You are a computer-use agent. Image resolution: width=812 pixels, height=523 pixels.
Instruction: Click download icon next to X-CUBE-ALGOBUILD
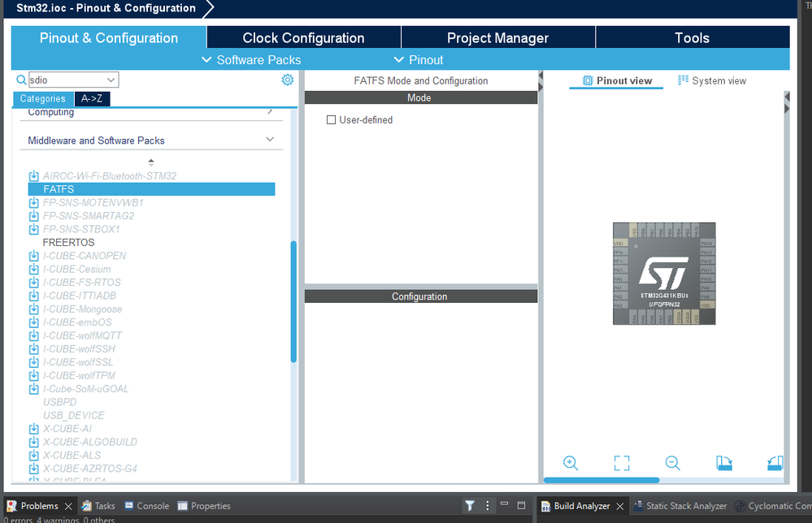33,443
